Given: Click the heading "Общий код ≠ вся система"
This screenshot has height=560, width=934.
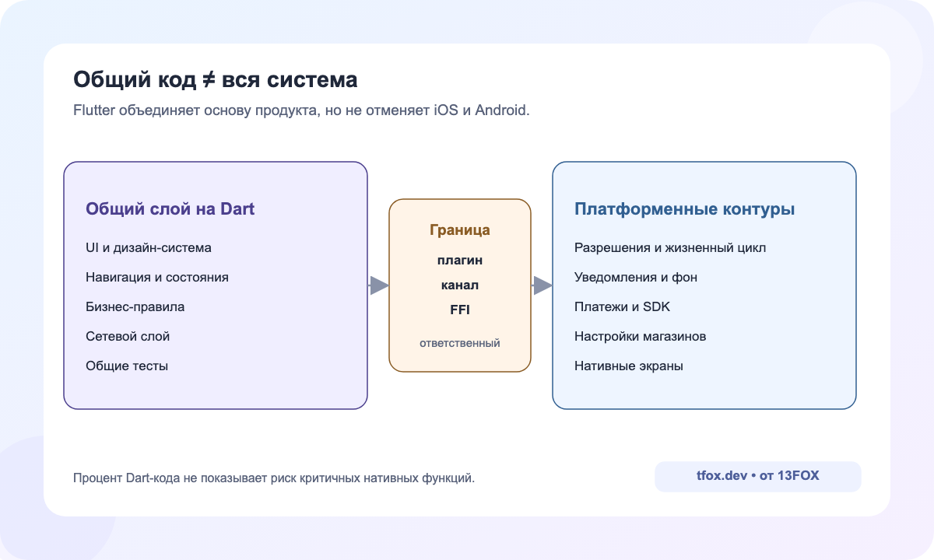Looking at the screenshot, I should [x=216, y=80].
